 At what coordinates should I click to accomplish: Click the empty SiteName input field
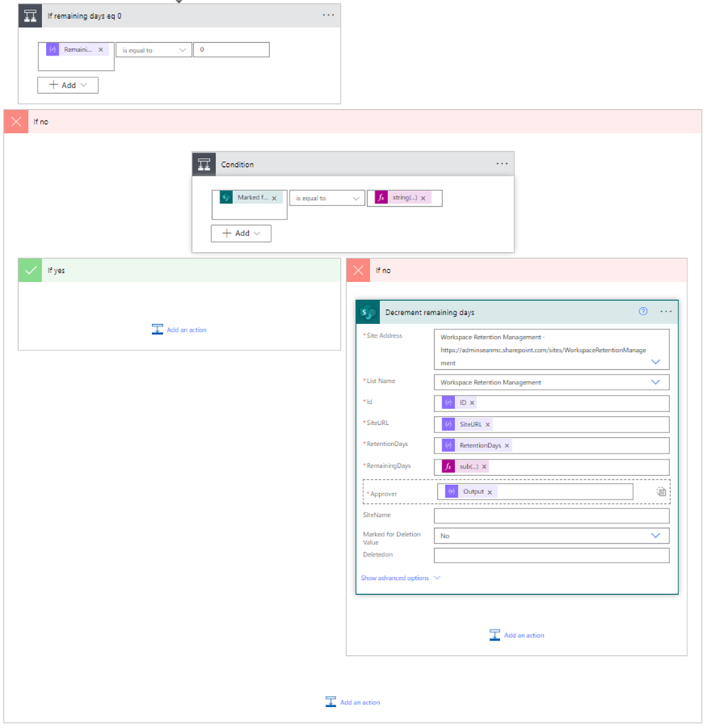(551, 515)
